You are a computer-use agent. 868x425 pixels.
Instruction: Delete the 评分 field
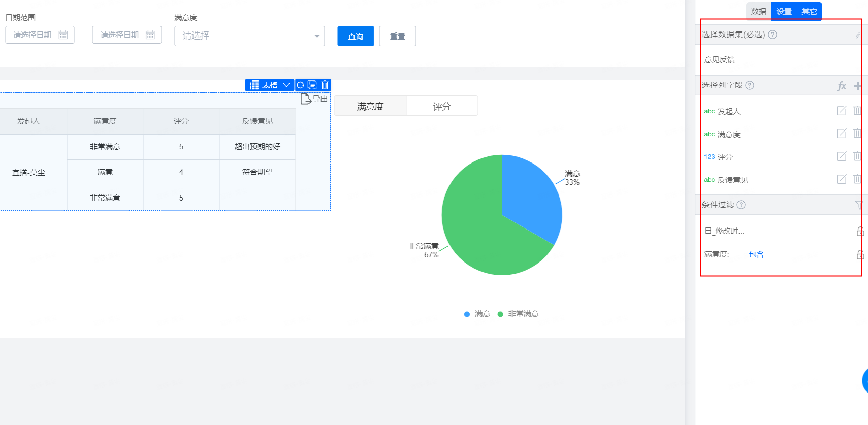857,156
